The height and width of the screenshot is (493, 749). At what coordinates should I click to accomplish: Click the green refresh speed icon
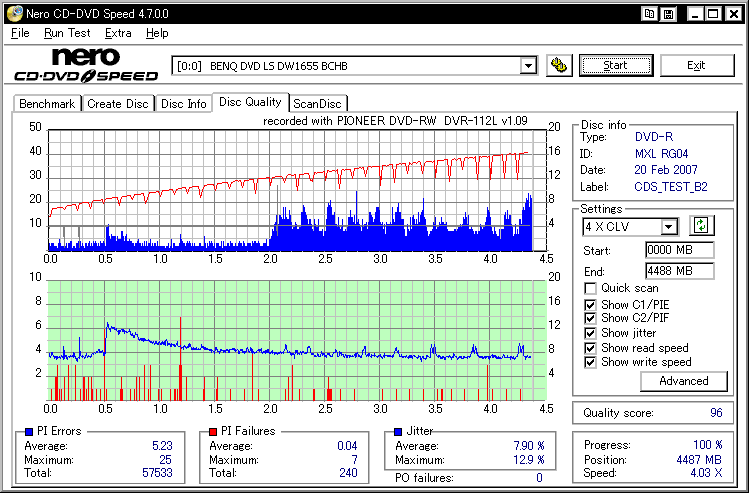(x=701, y=225)
